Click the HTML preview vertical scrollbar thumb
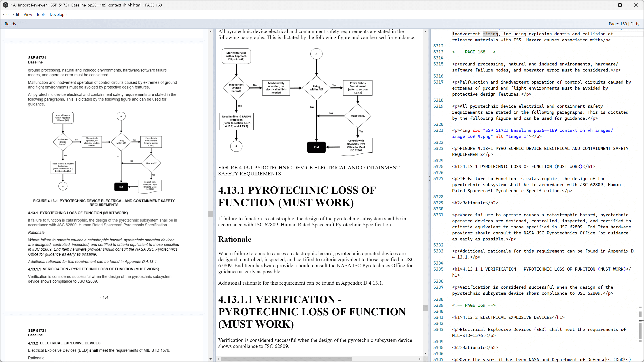Image resolution: width=644 pixels, height=362 pixels. click(426, 307)
